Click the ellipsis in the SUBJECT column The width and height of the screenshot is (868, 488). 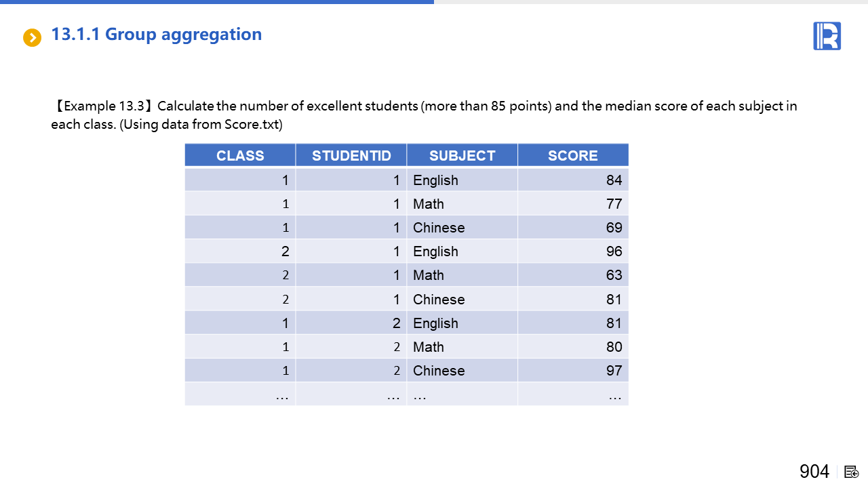420,395
